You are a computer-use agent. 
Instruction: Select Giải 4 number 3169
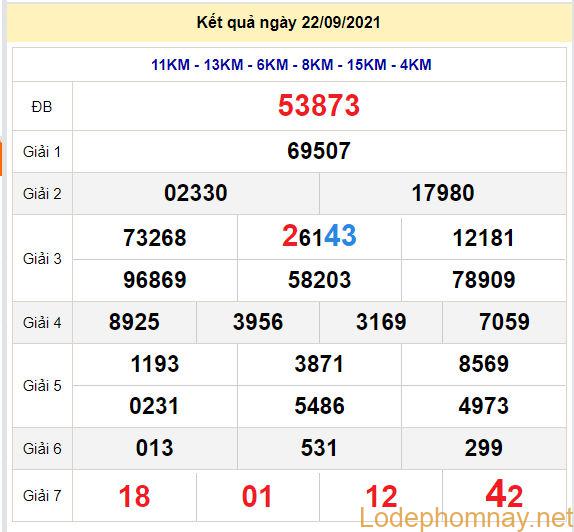pyautogui.click(x=381, y=322)
